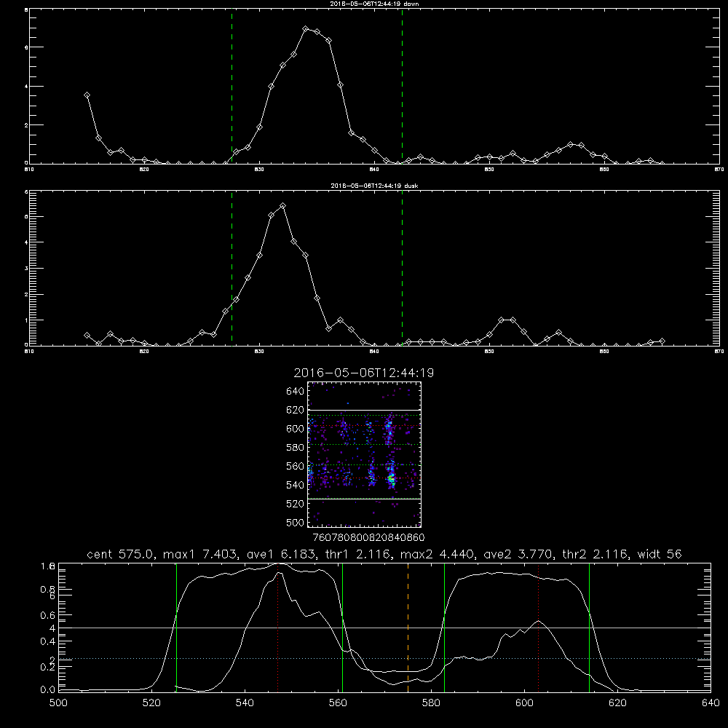Click y-axis label 0.6 of the bottom plot
728x728 pixels.
click(48, 615)
